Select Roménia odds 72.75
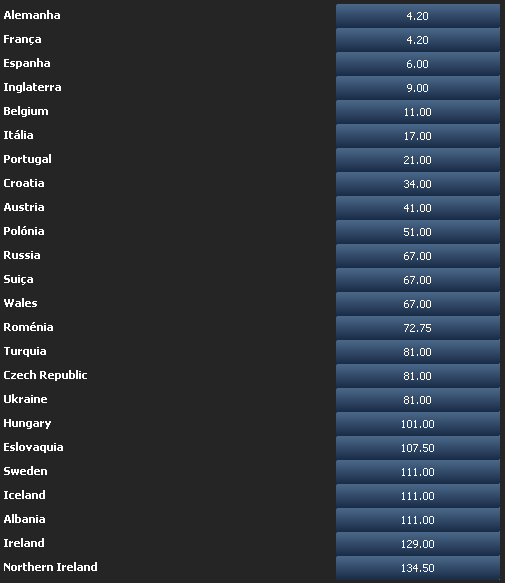Screen dimensions: 505x583 point(418,328)
